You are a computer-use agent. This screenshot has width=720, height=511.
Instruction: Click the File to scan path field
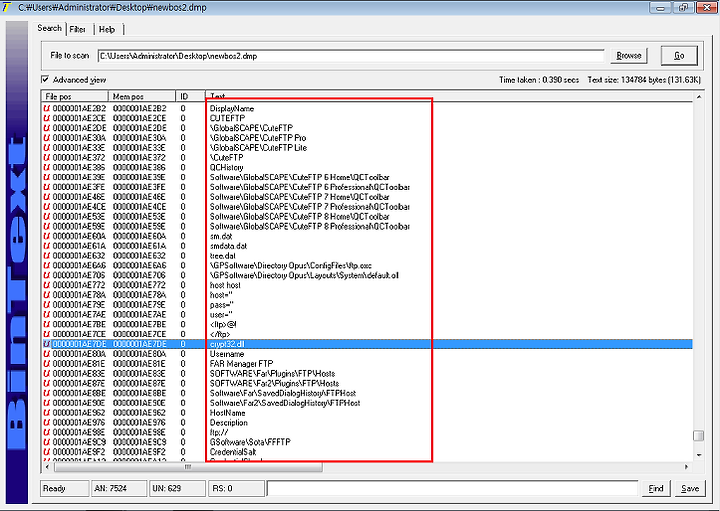pyautogui.click(x=351, y=56)
